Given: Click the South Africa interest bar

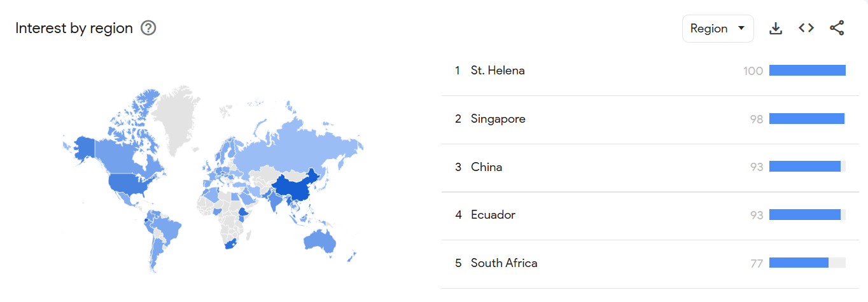Looking at the screenshot, I should click(x=807, y=263).
